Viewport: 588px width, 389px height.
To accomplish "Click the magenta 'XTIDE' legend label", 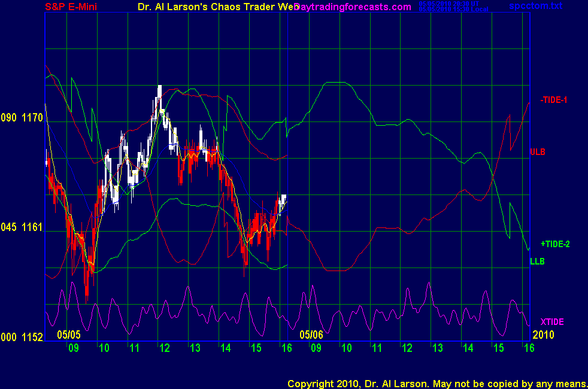I will (552, 322).
